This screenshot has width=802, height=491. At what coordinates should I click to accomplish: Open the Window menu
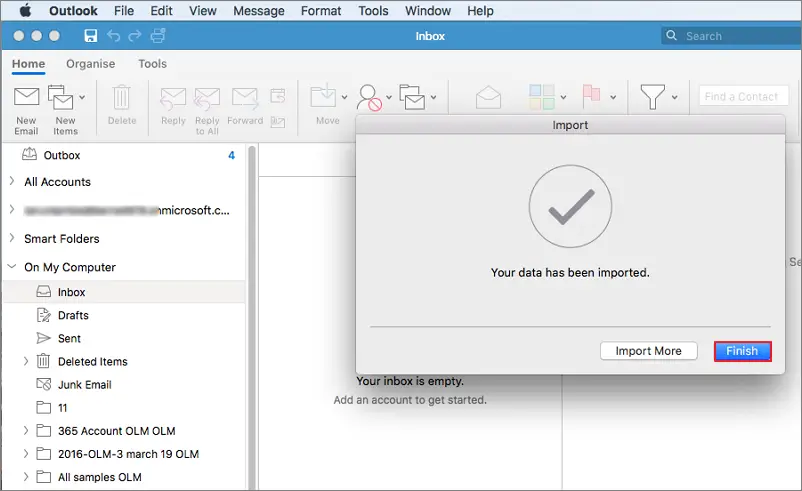tap(428, 11)
